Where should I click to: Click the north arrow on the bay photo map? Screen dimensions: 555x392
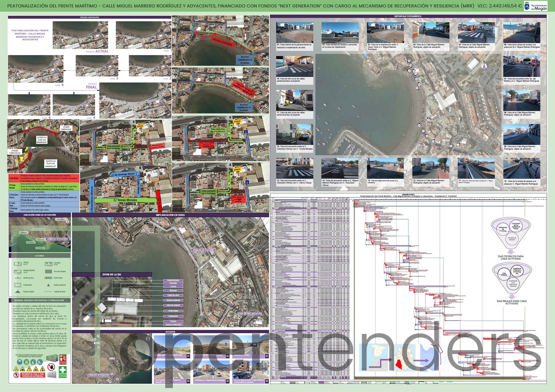484,65
